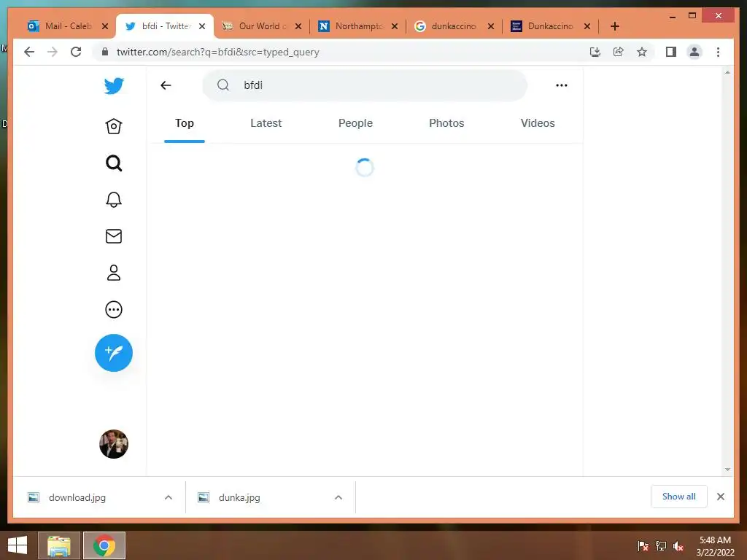Open More circle-dots icon in sidebar

pos(113,309)
